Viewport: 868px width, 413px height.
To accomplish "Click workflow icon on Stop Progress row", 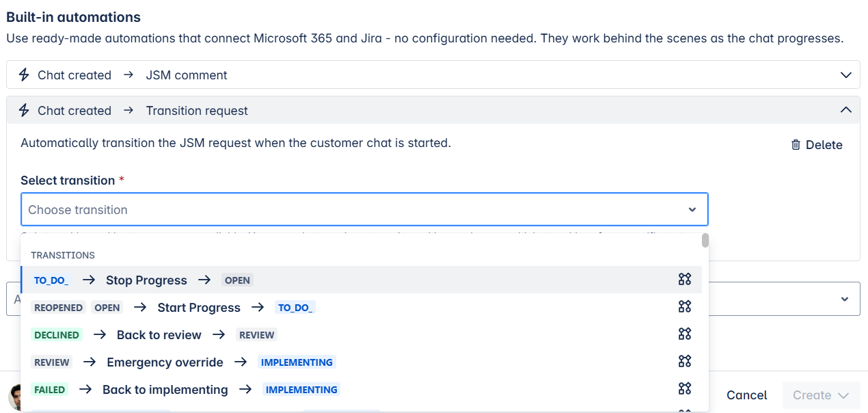I will [x=684, y=280].
